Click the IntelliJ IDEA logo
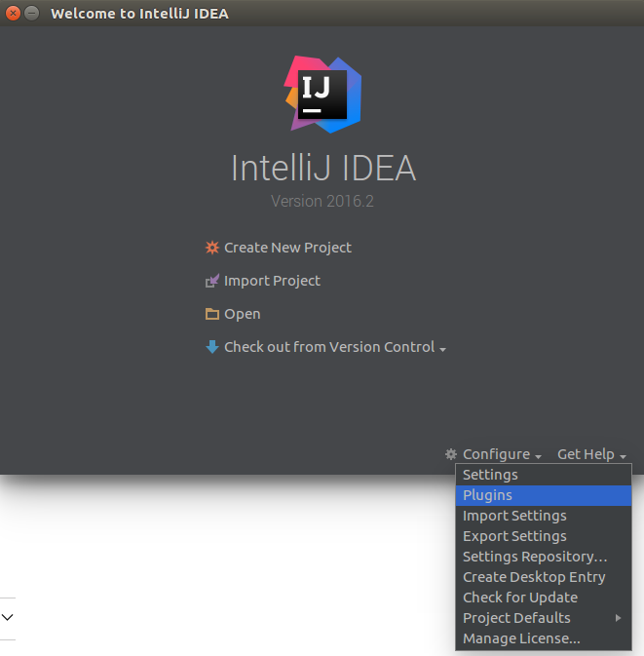Image resolution: width=644 pixels, height=656 pixels. 322,95
